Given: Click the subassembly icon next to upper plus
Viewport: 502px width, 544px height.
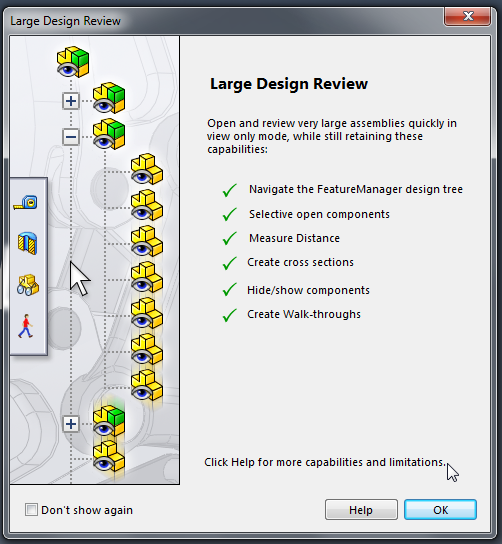Looking at the screenshot, I should [109, 98].
